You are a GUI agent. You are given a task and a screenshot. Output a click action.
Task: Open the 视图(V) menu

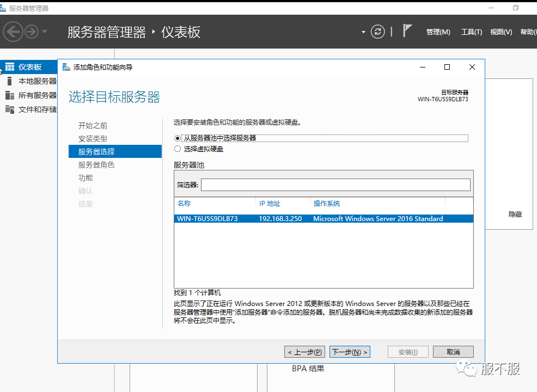click(501, 32)
